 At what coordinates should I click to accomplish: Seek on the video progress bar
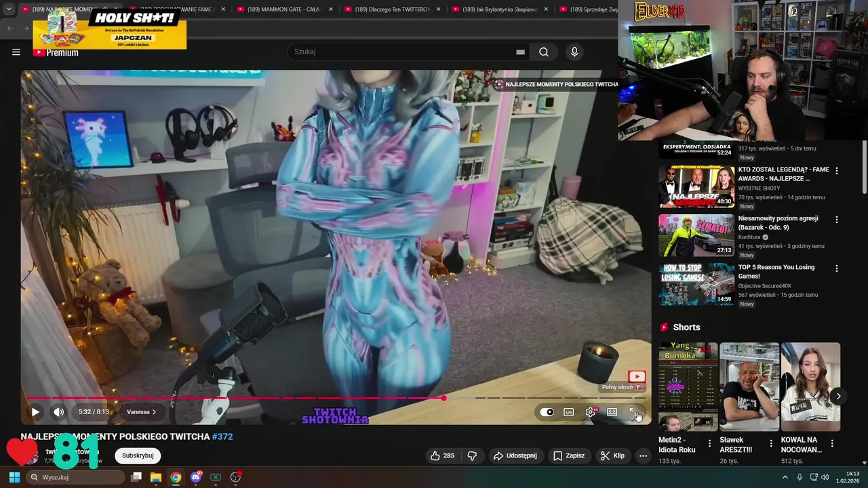click(x=336, y=398)
